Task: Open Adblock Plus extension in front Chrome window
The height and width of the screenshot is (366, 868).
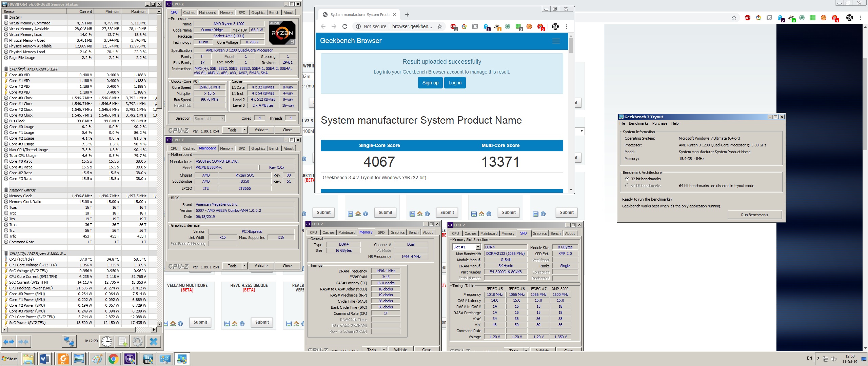Action: (x=453, y=27)
